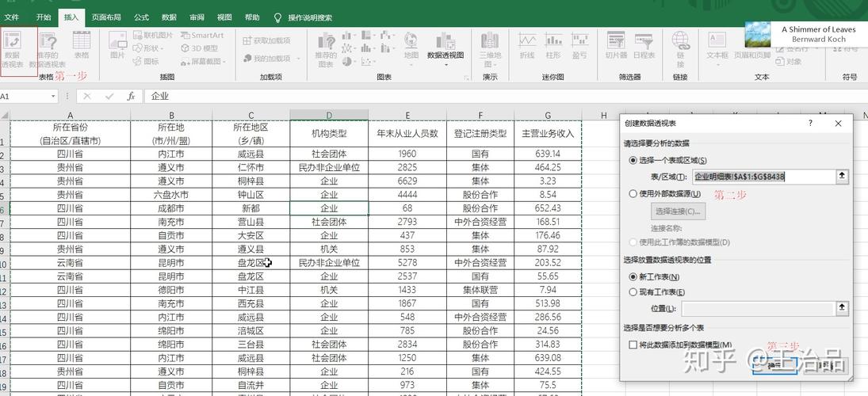Insert a 链接 hyperlink
868x396 pixels.
(680, 48)
